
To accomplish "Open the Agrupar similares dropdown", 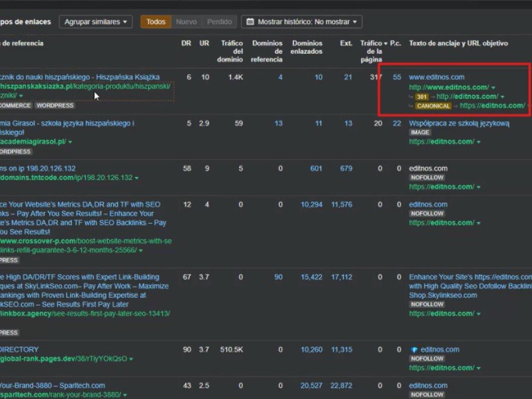I will [x=95, y=22].
